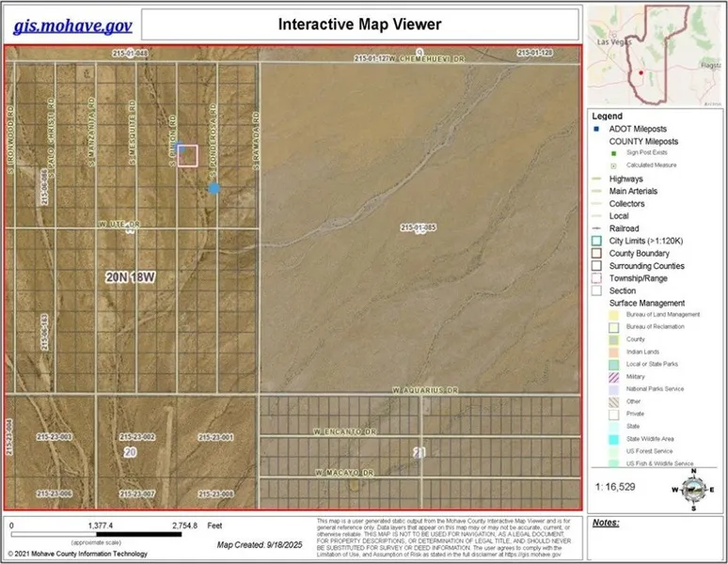The image size is (728, 564).
Task: Click the Sign Post Exists green marker
Action: click(x=611, y=152)
